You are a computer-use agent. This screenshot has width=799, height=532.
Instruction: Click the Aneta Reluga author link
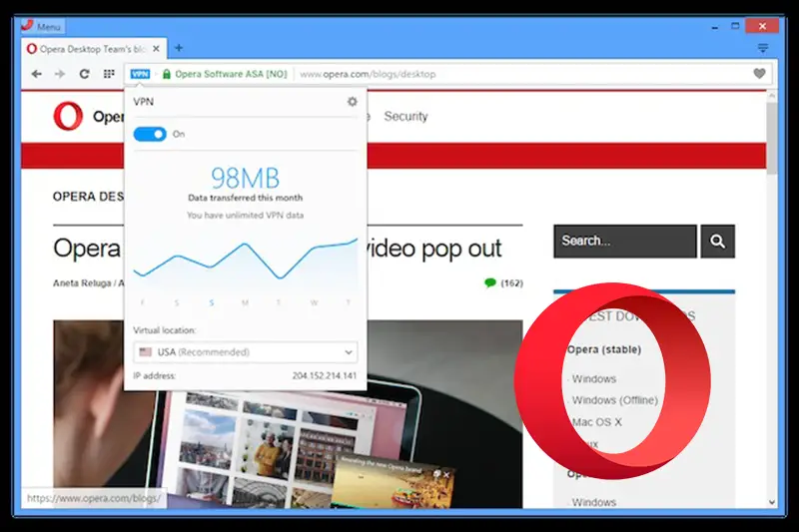(x=82, y=283)
